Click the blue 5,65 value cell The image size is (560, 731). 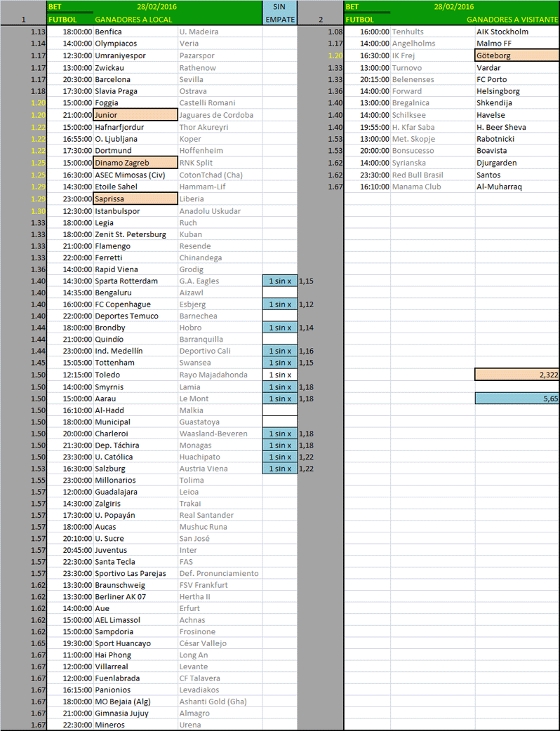(x=517, y=398)
